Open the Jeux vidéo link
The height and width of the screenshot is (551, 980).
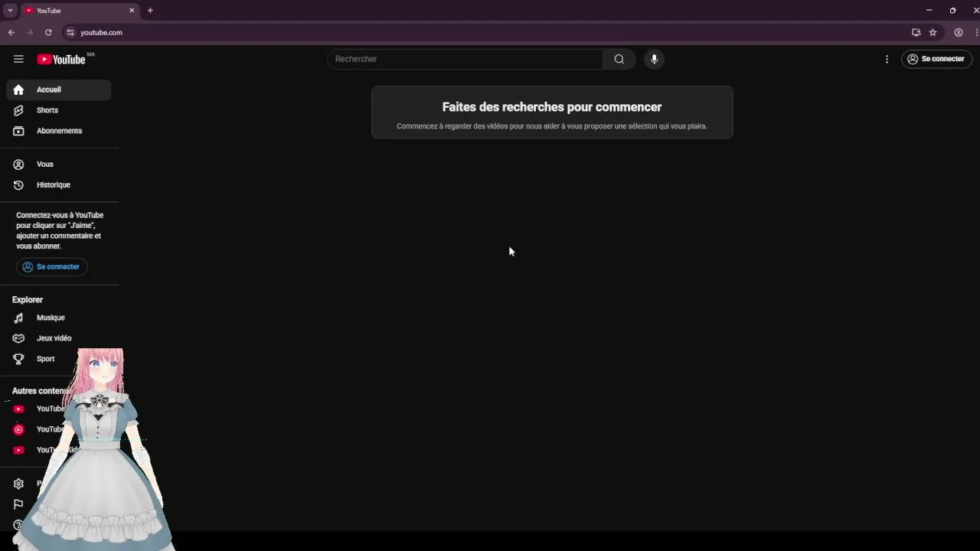[59, 338]
